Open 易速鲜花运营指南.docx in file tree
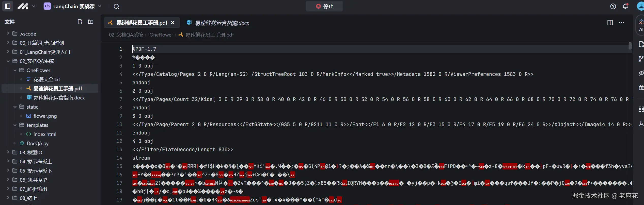The height and width of the screenshot is (205, 644). (x=59, y=98)
